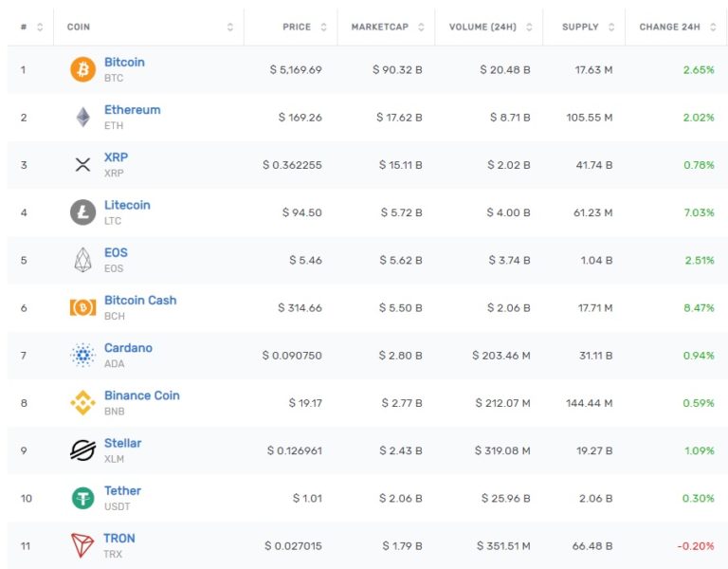Sort table by Coin column arrows
Image resolution: width=728 pixels, height=569 pixels.
click(x=230, y=27)
